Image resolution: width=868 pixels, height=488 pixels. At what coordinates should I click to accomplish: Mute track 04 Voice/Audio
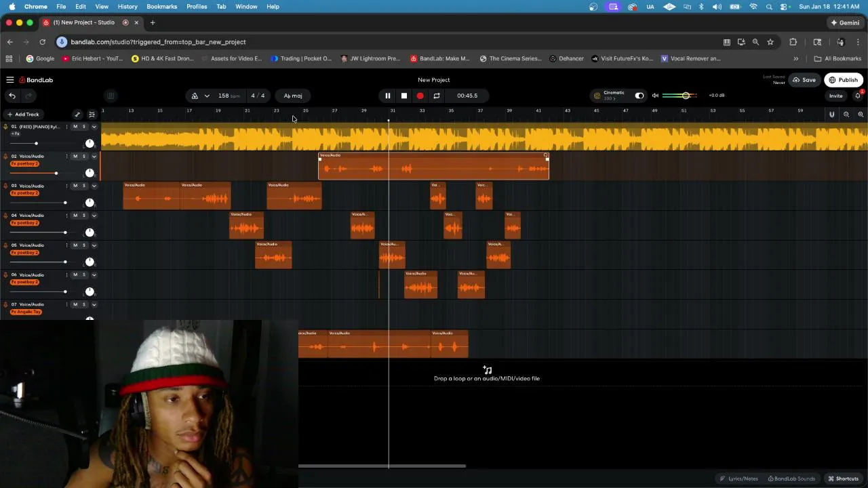tap(75, 216)
